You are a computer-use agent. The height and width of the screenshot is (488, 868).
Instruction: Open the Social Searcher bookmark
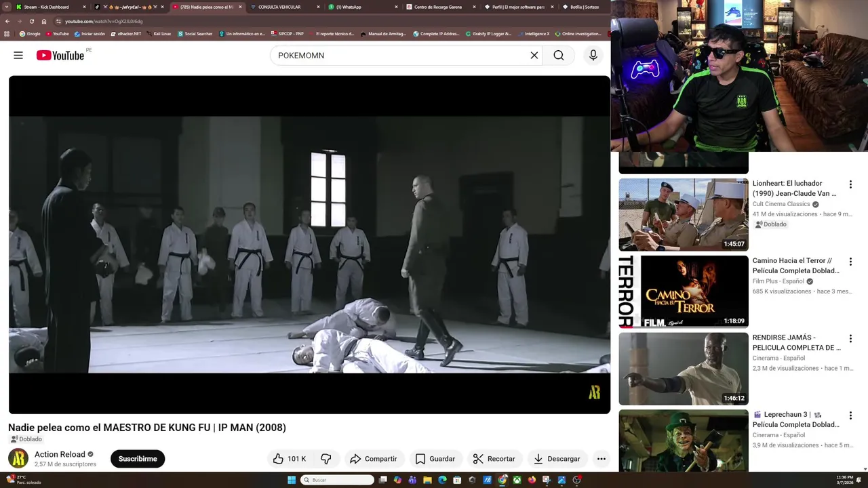[x=195, y=34]
